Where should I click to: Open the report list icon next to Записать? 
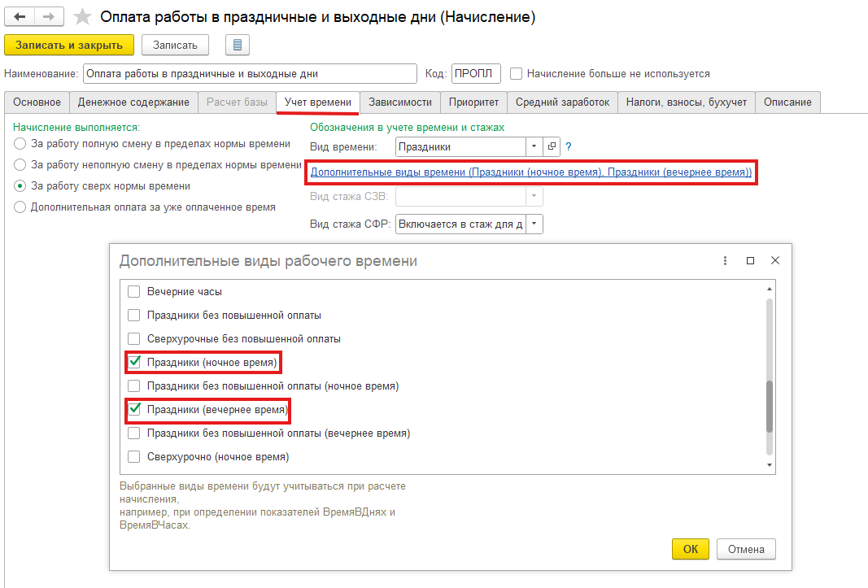click(238, 45)
